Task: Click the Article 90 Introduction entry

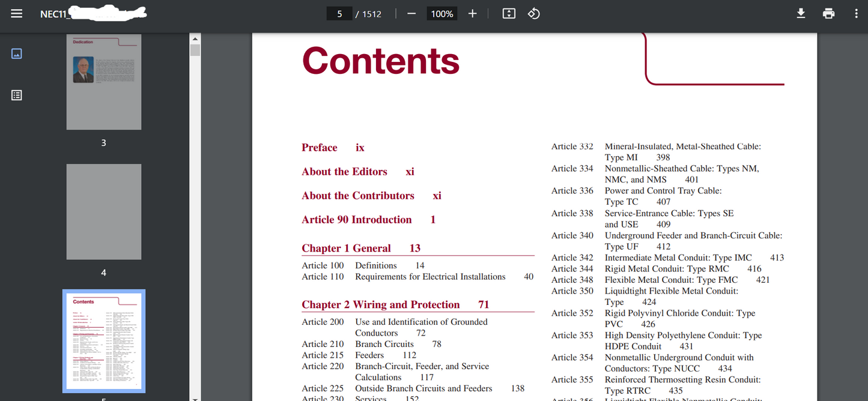Action: tap(357, 219)
